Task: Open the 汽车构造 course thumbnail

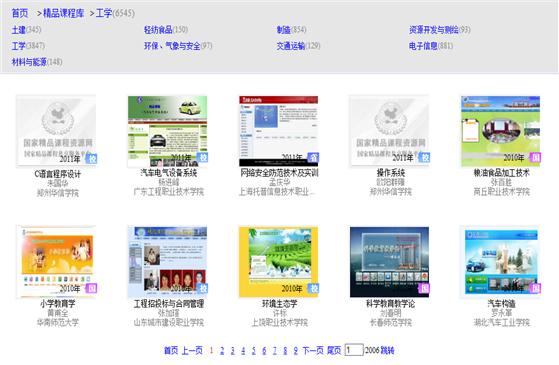Action: pos(501,262)
